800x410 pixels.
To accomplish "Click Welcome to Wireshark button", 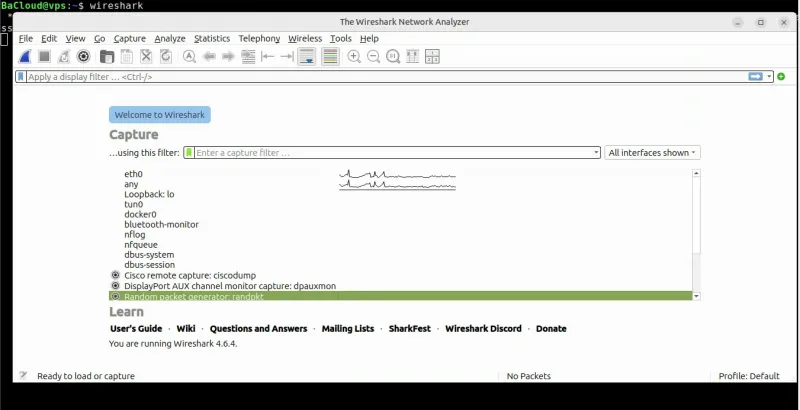I will 160,115.
